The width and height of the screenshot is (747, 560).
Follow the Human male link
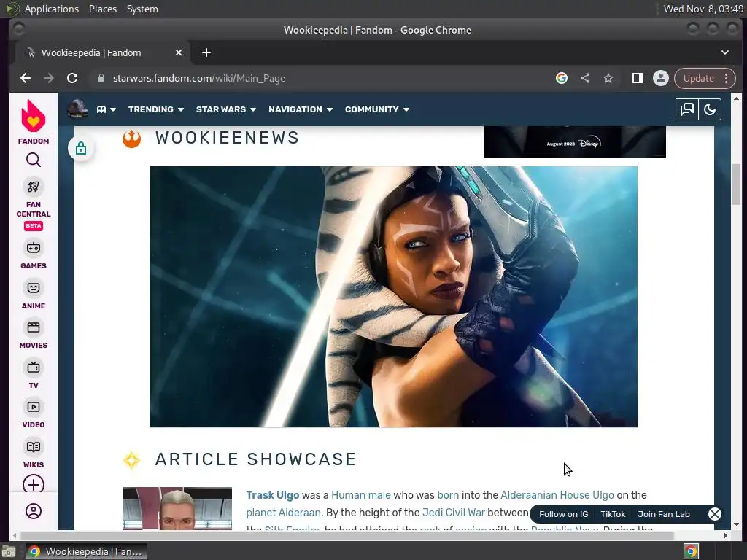click(x=360, y=495)
